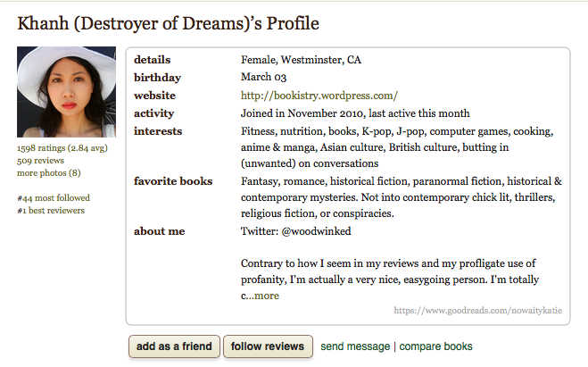Screen dimensions: 588x367
Task: Click the profile title heading
Action: click(169, 23)
